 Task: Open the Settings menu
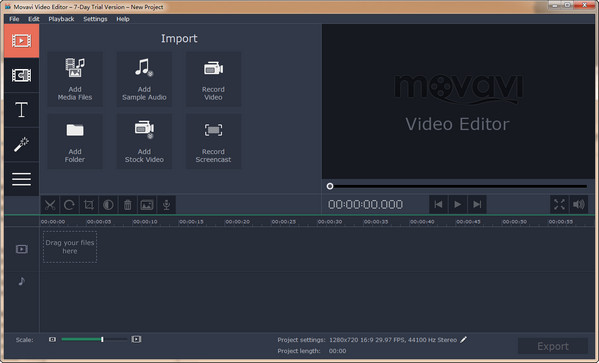(95, 19)
